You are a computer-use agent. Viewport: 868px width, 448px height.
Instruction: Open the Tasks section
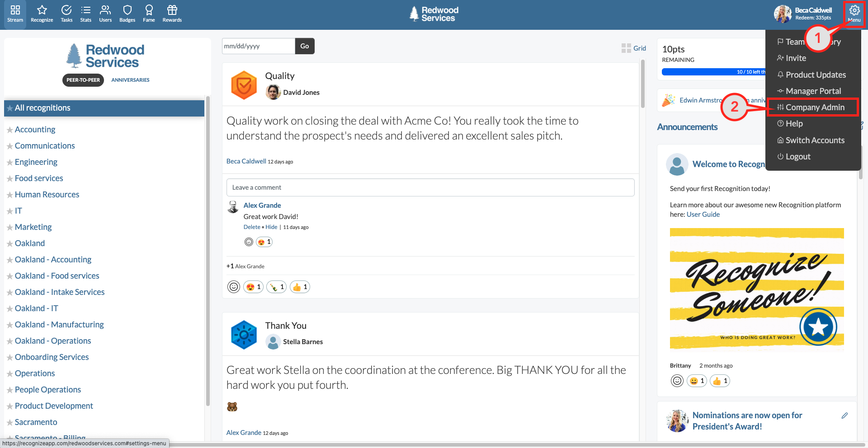(x=66, y=14)
